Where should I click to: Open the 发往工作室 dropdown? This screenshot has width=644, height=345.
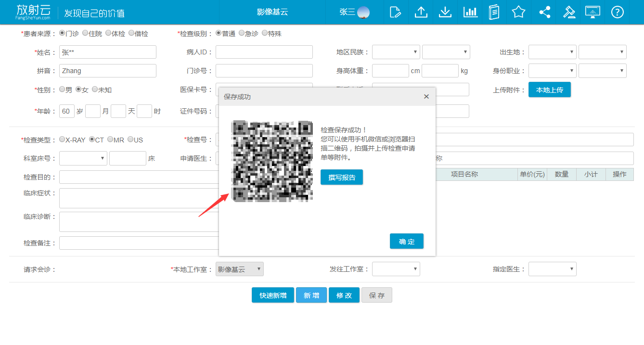396,269
